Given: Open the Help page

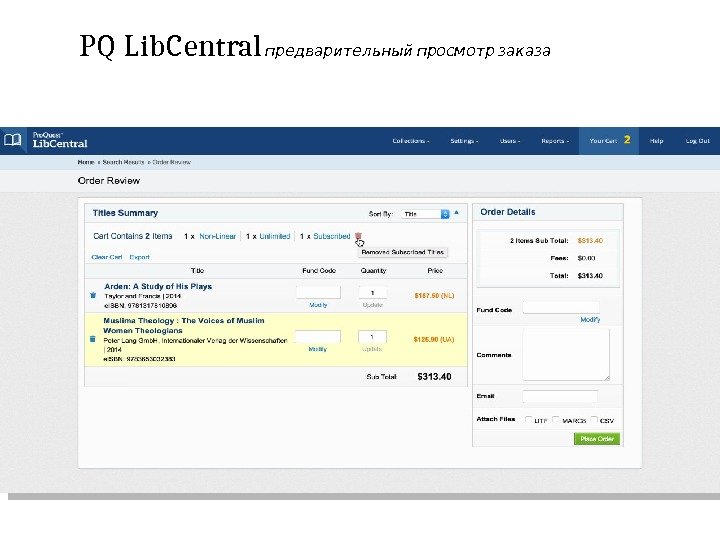Looking at the screenshot, I should [x=656, y=141].
